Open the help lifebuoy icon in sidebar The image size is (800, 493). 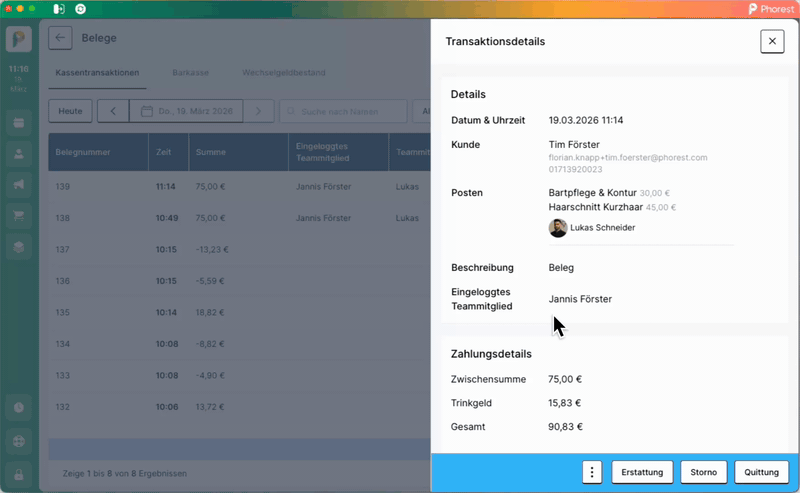pos(19,441)
